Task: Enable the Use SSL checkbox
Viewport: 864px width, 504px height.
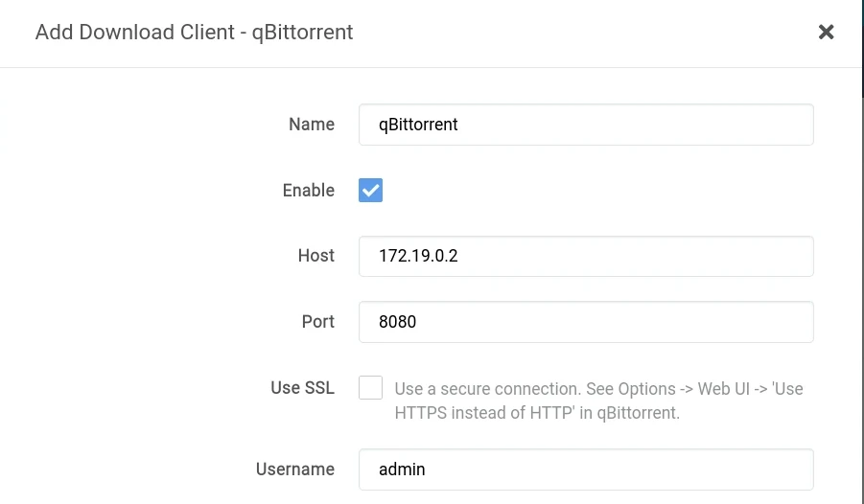Action: (370, 388)
